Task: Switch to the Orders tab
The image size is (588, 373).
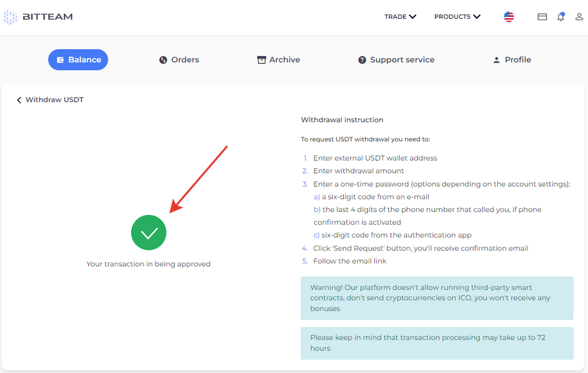Action: tap(179, 60)
